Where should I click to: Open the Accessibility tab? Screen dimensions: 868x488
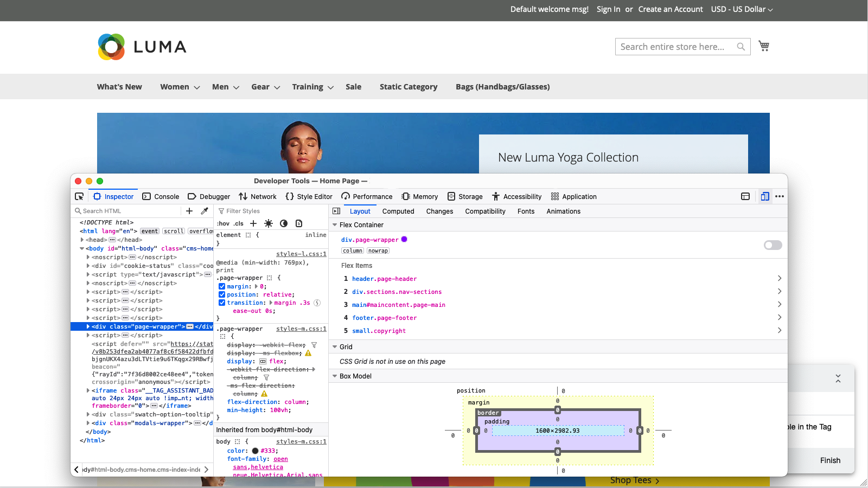coord(516,196)
